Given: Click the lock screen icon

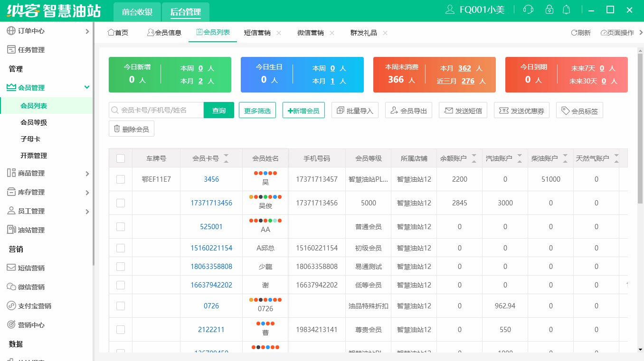Looking at the screenshot, I should 549,9.
